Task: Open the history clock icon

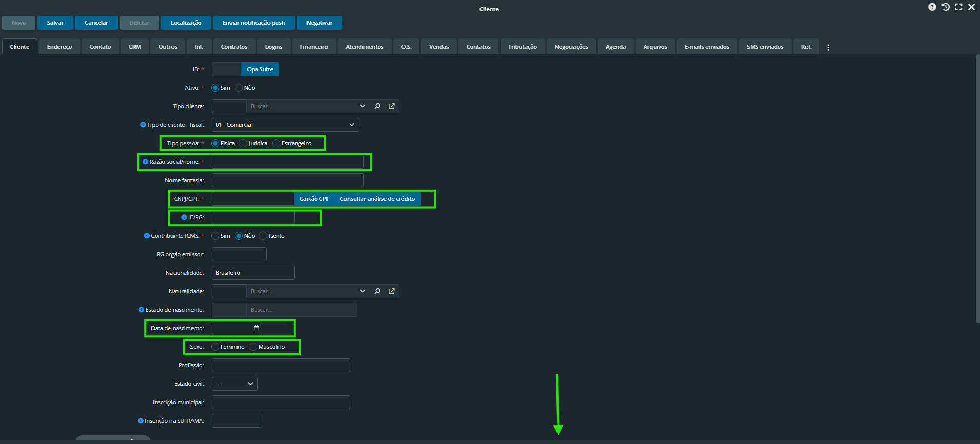Action: 945,7
